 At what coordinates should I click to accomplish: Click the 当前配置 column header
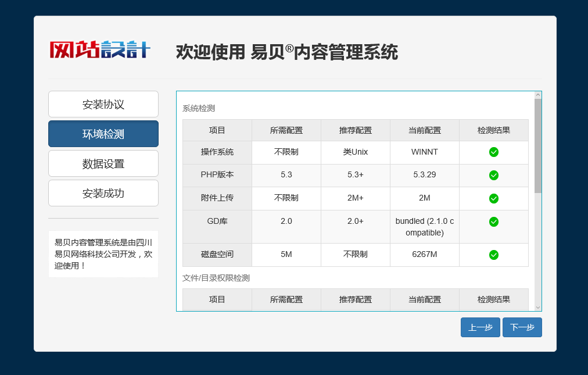coord(425,130)
